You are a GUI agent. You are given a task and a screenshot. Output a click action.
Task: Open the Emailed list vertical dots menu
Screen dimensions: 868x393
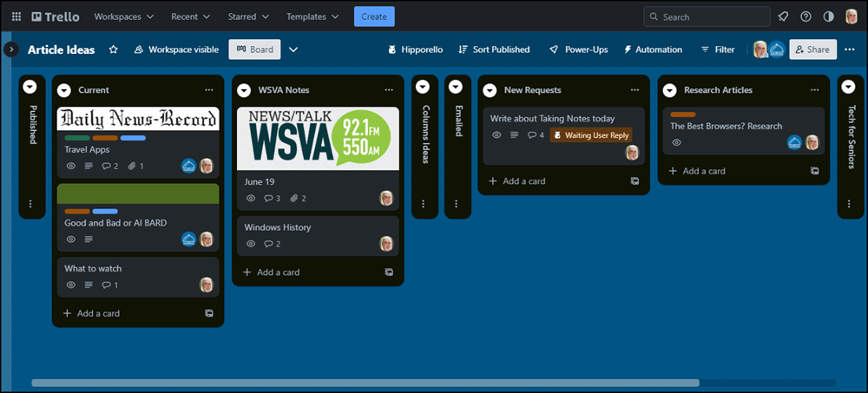pos(457,204)
